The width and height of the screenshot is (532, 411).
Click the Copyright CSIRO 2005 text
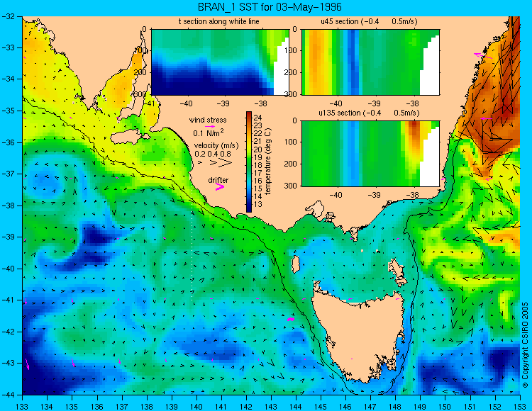525,346
